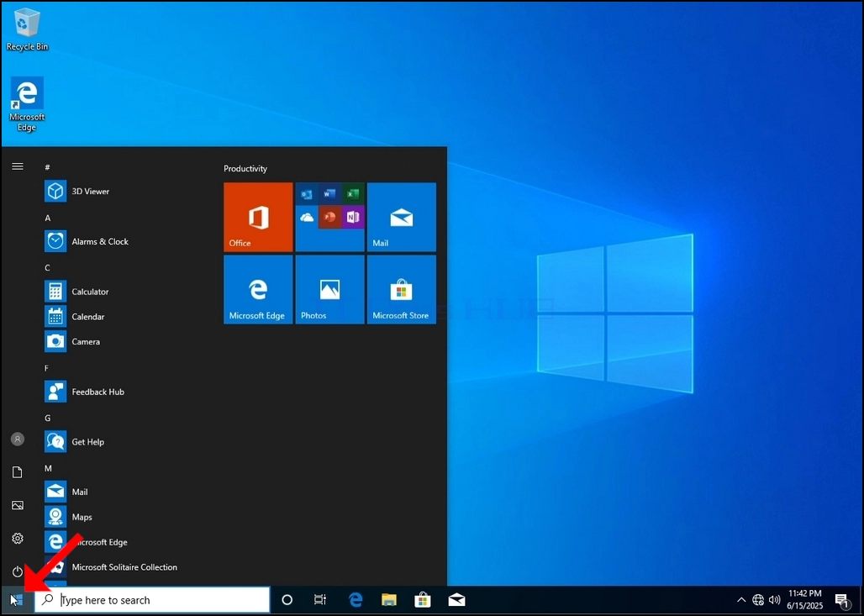This screenshot has height=616, width=864.
Task: Open Alarms & Clock app
Action: coord(124,241)
